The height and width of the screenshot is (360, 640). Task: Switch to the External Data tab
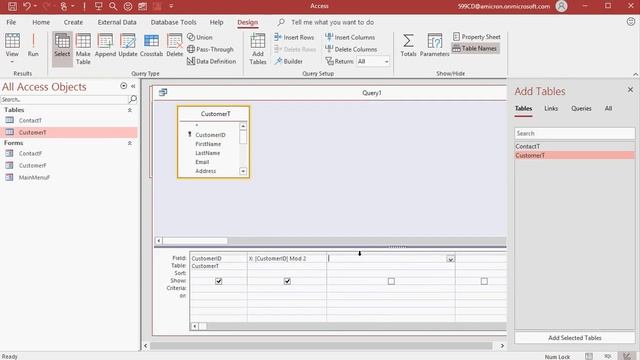point(117,22)
